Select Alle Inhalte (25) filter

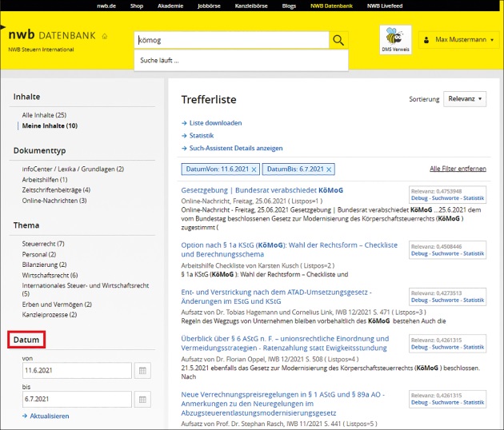tap(44, 116)
